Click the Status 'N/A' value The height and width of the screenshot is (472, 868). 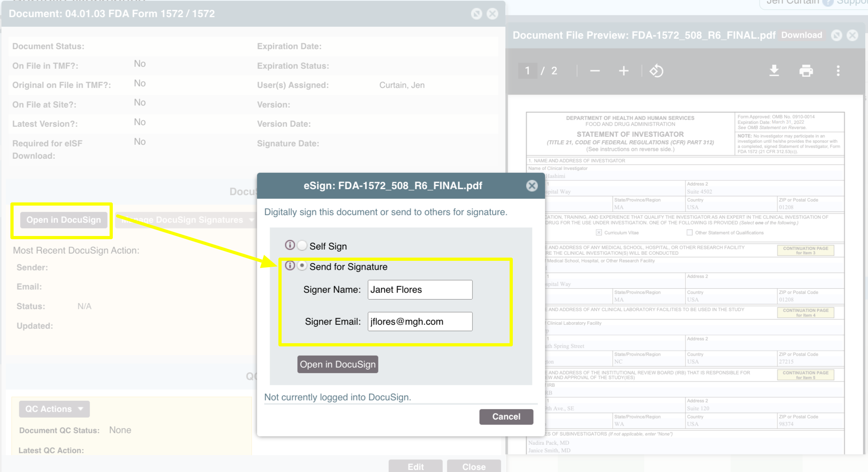coord(84,306)
